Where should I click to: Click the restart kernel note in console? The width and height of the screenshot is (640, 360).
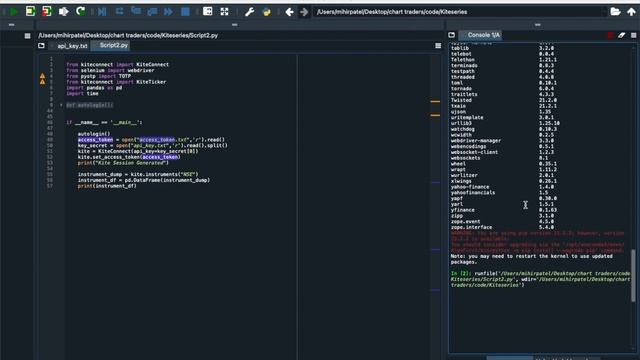click(531, 259)
